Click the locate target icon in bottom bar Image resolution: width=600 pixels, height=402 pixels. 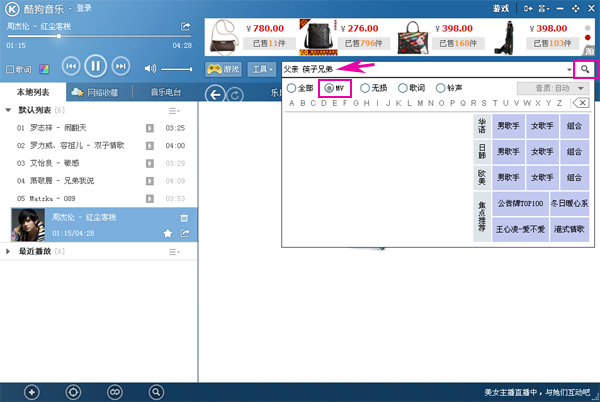(x=73, y=392)
